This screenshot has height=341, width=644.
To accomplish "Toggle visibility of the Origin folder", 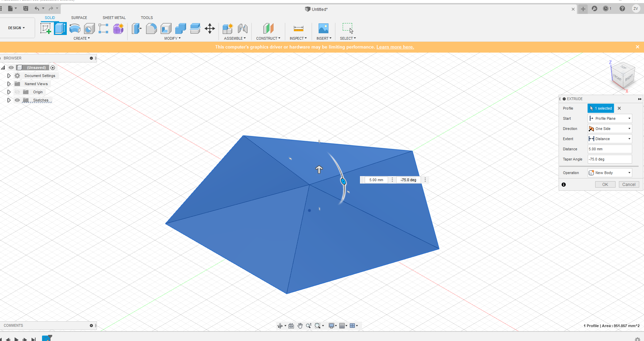I will [x=17, y=92].
